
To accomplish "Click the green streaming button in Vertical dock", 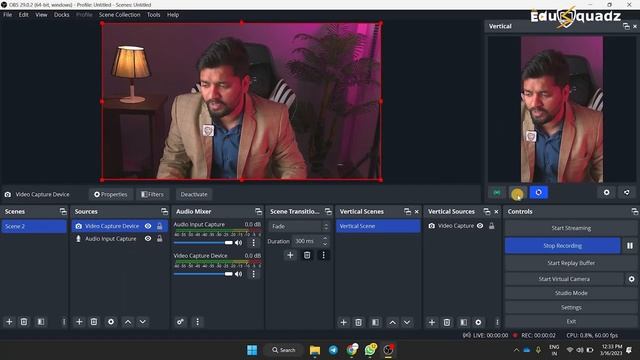I will (497, 192).
